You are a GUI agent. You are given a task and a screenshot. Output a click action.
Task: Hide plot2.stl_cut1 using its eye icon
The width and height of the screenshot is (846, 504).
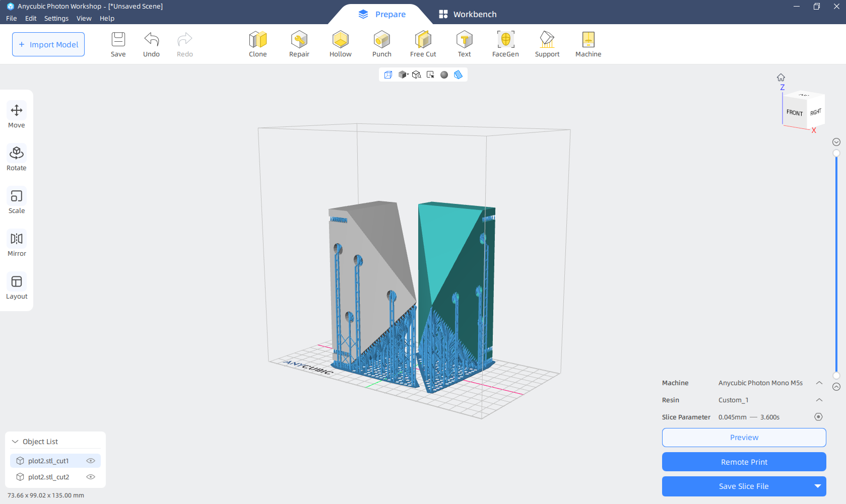(x=91, y=461)
